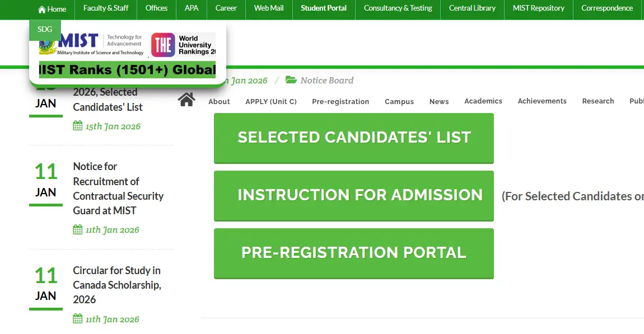The width and height of the screenshot is (644, 334).
Task: Open the Central Library menu item
Action: coord(472,8)
